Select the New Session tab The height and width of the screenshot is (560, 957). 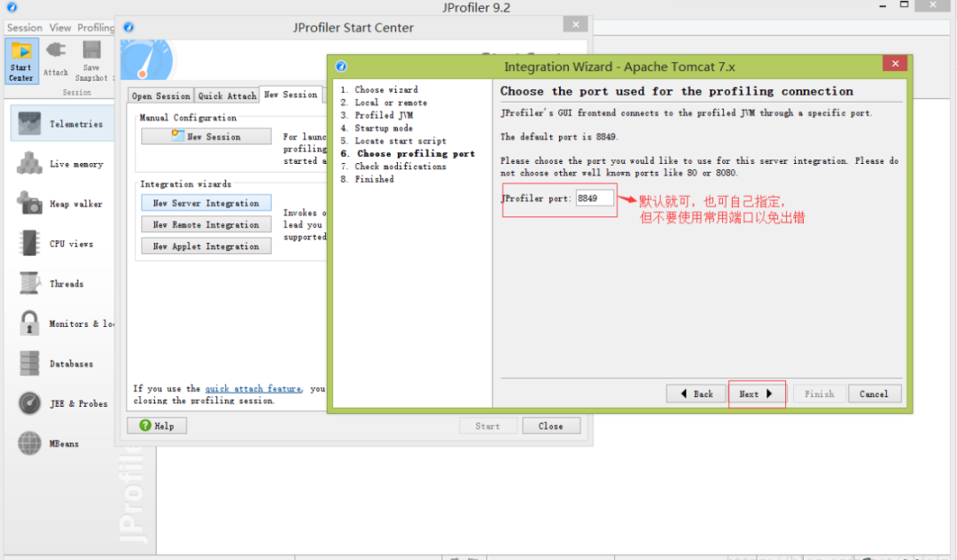tap(292, 95)
